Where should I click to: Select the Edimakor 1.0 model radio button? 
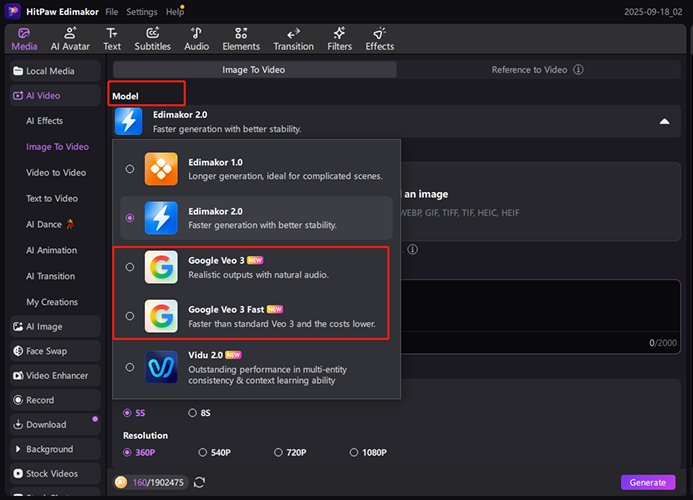click(x=130, y=169)
